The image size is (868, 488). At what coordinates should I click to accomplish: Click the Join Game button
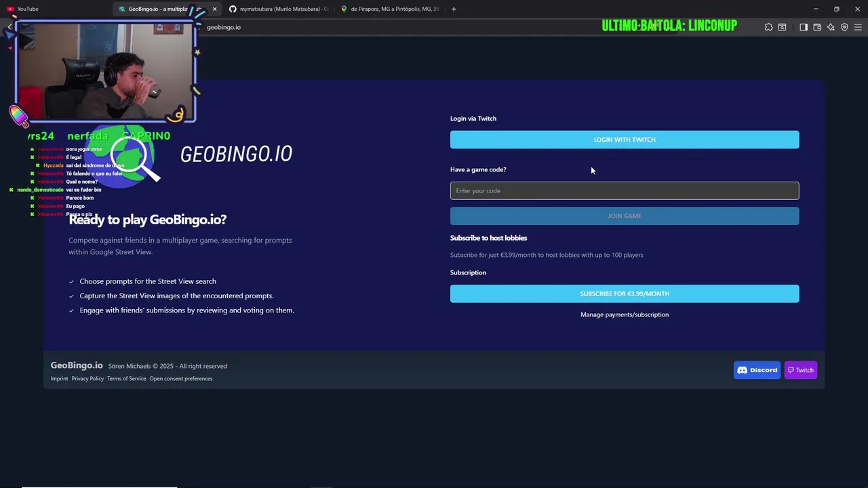[625, 216]
